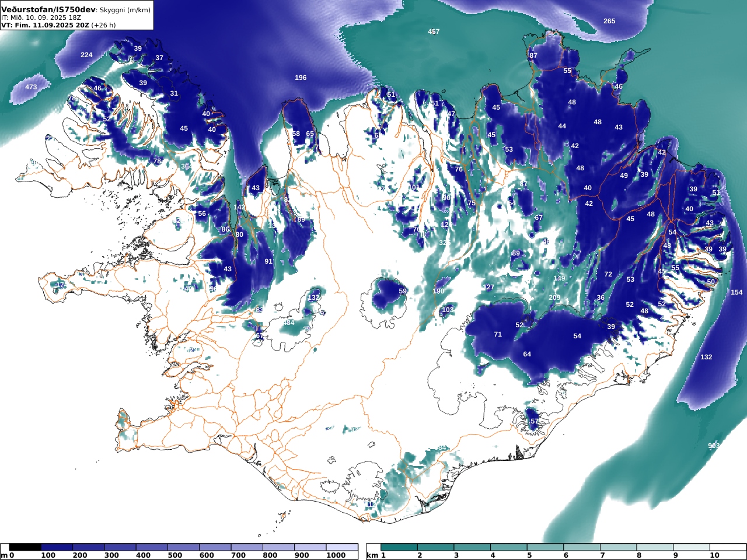Click the visibility value 78

[x=157, y=161]
